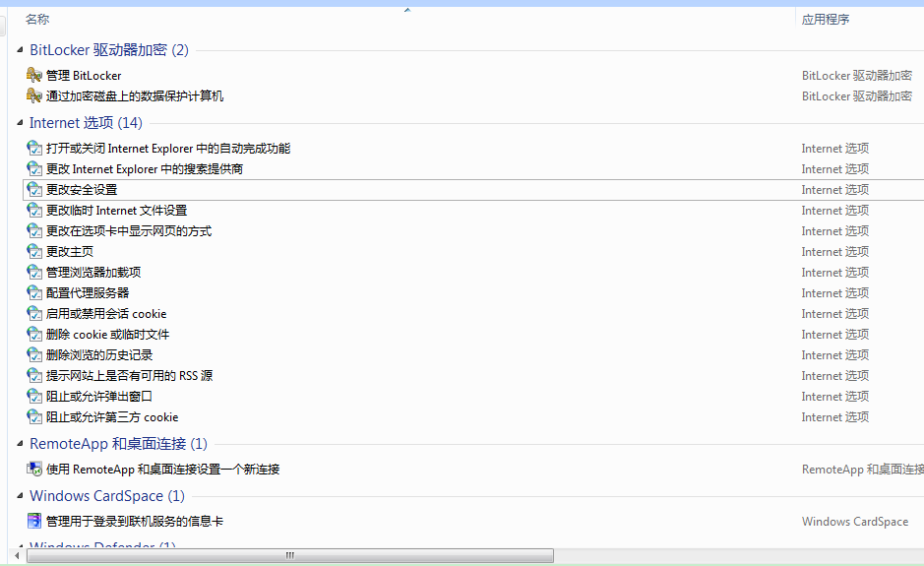Open 管理 BitLocker

pos(84,76)
